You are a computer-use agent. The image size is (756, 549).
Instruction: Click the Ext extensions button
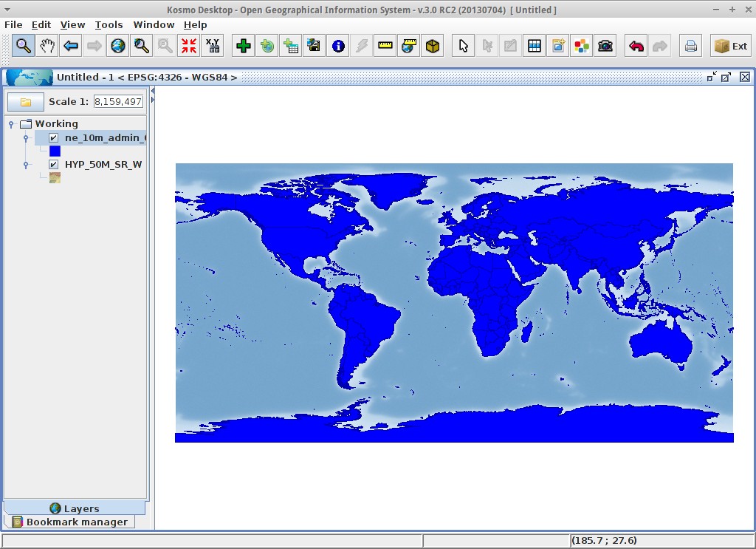pos(731,46)
